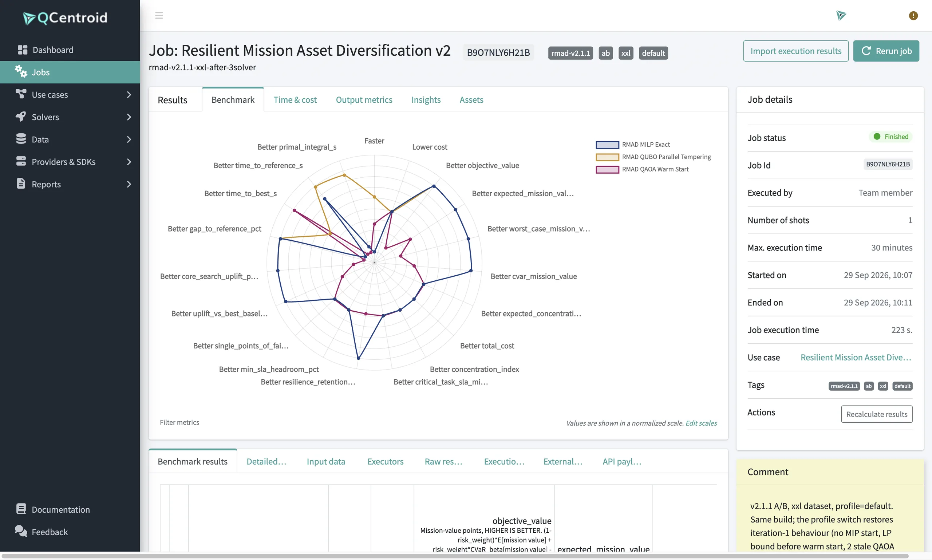Open the Edit scales link
This screenshot has width=932, height=560.
click(x=701, y=423)
